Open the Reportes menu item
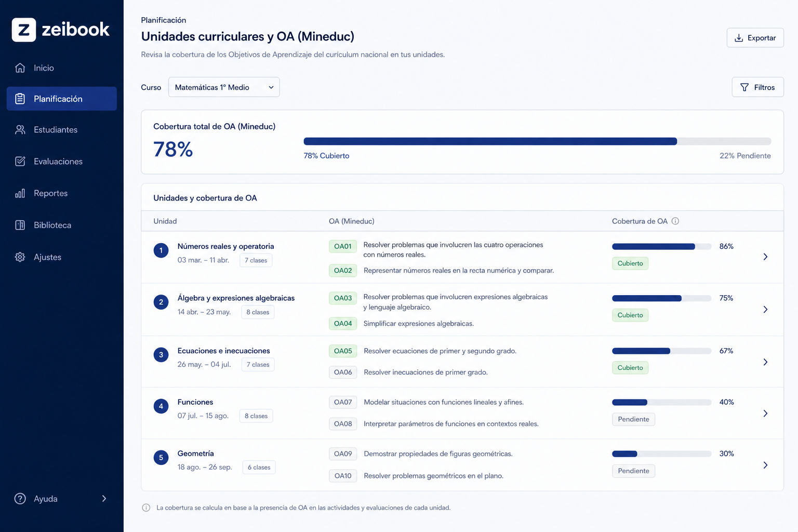This screenshot has width=798, height=532. (x=62, y=193)
